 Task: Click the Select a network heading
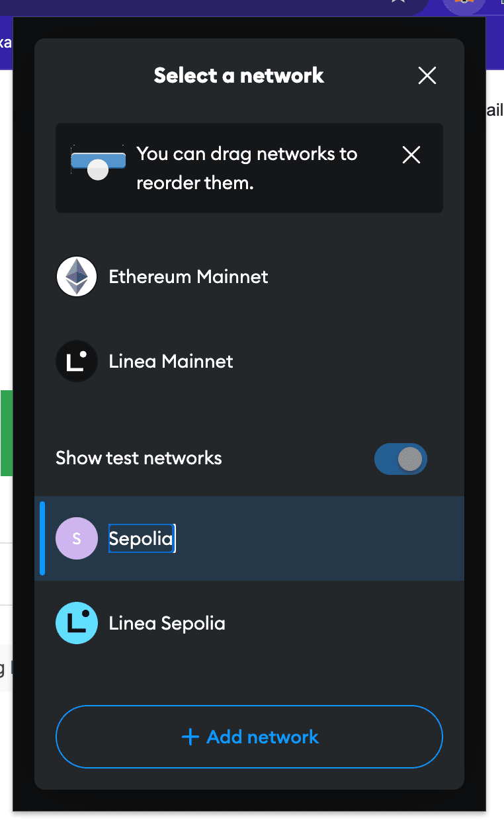(239, 75)
